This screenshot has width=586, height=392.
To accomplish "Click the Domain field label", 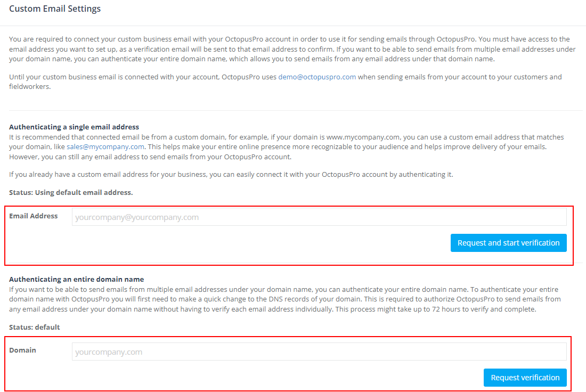I will pyautogui.click(x=22, y=350).
